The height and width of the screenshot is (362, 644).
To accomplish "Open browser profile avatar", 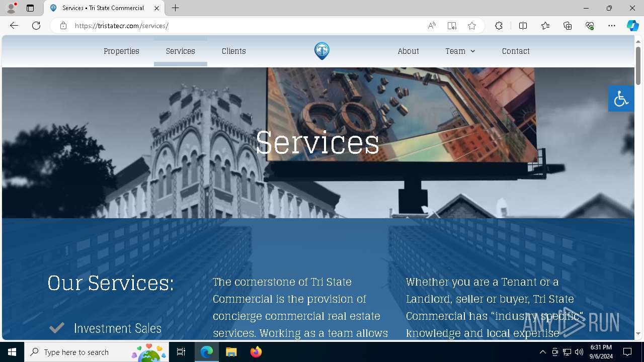I will point(11,8).
